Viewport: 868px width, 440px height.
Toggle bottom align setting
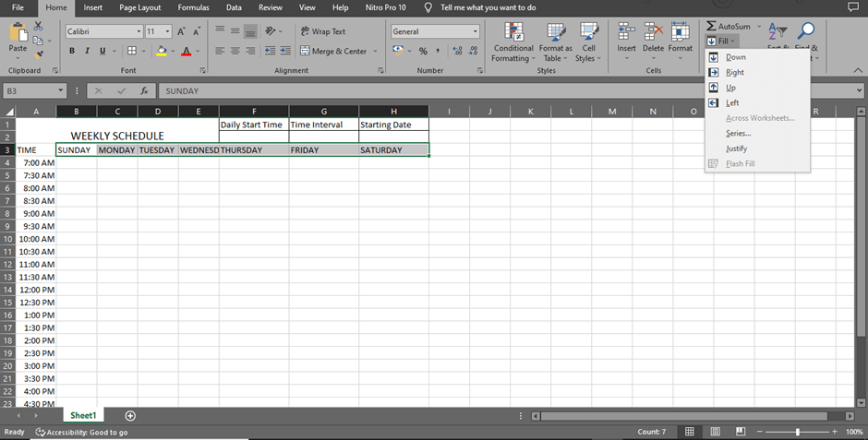pyautogui.click(x=250, y=31)
